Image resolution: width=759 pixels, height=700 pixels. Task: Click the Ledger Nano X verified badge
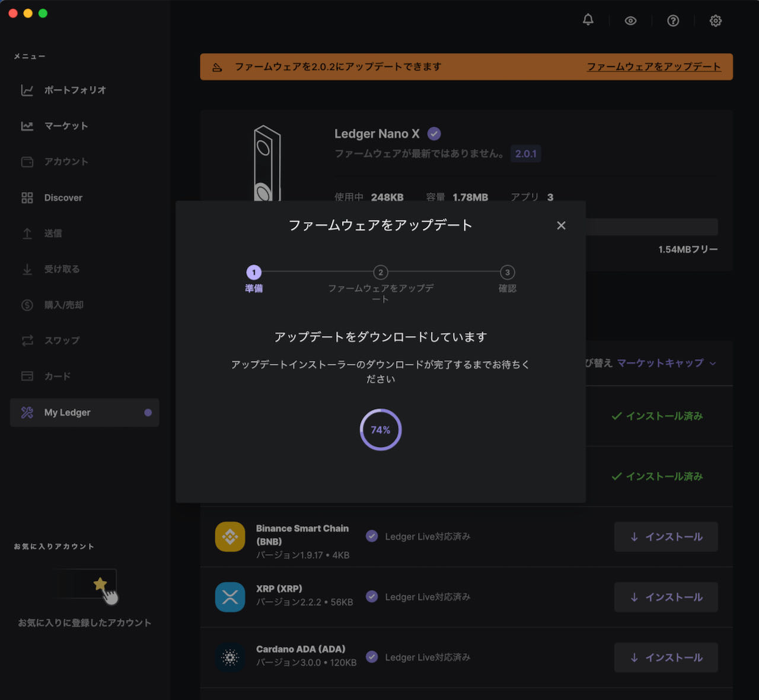434,134
